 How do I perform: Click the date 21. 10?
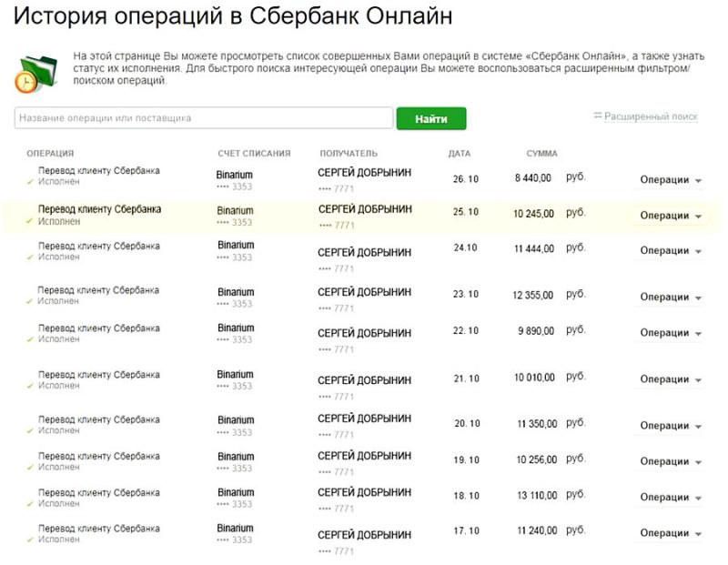click(467, 378)
